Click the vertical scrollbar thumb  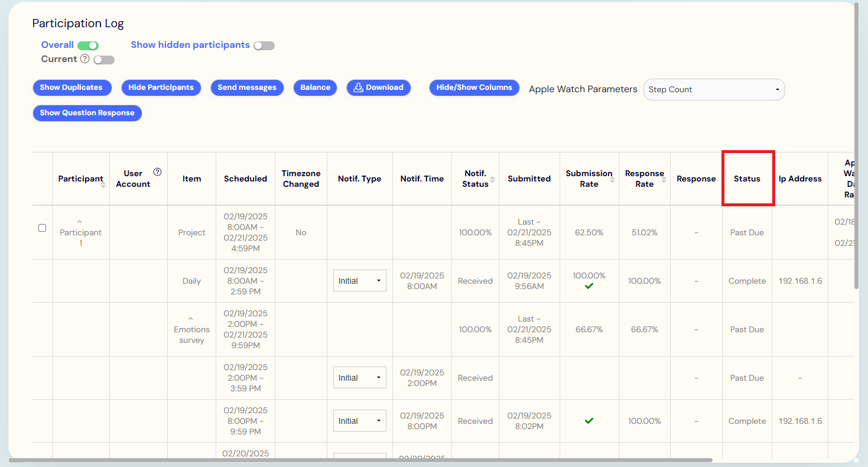(x=857, y=145)
